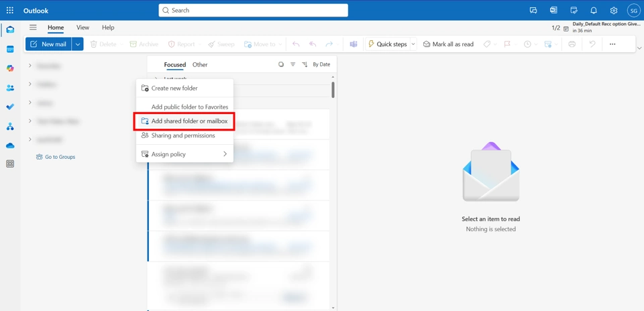This screenshot has width=644, height=311.
Task: Open To Do in the left rail
Action: pyautogui.click(x=10, y=107)
